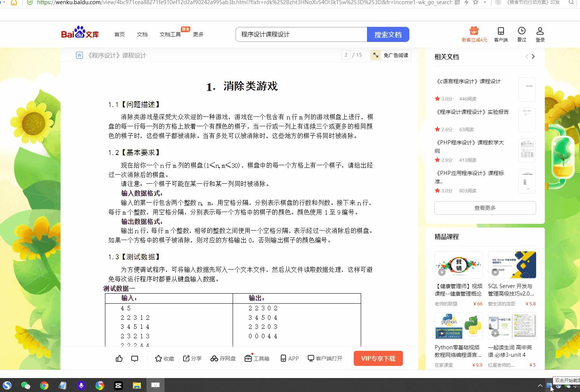Image resolution: width=580 pixels, height=392 pixels.
Task: Open the comments icon on bottom toolbar
Action: (x=135, y=358)
